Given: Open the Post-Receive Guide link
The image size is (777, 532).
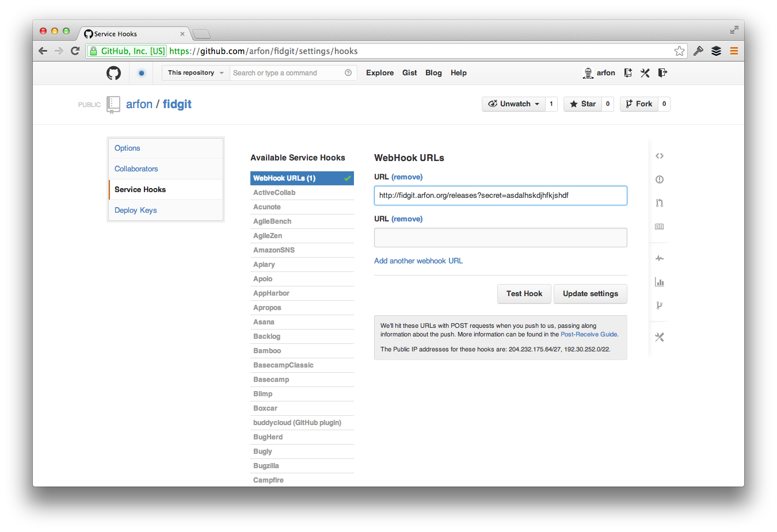Looking at the screenshot, I should 589,334.
